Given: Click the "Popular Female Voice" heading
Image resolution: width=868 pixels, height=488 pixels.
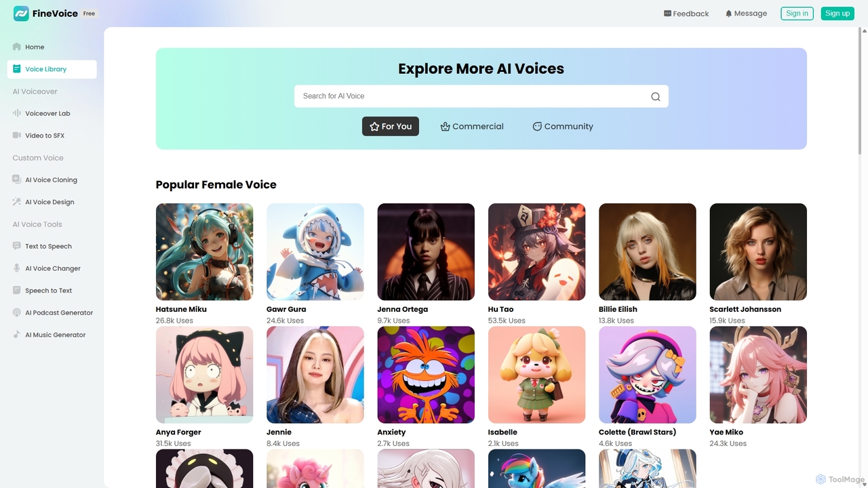Looking at the screenshot, I should point(216,184).
